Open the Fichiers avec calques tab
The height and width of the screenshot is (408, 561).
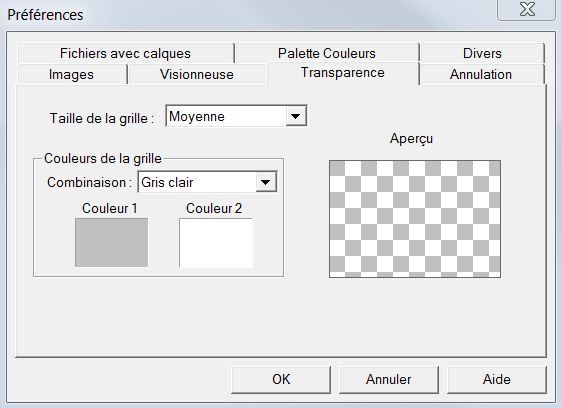126,53
